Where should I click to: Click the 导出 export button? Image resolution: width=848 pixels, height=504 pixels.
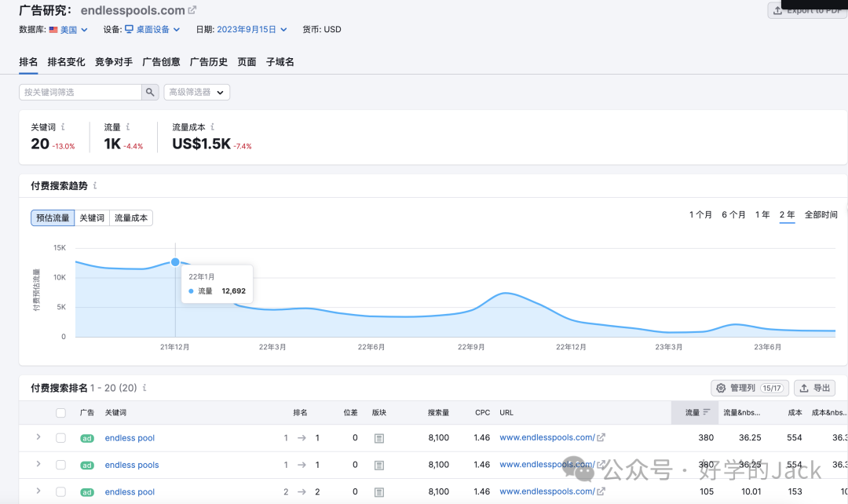[814, 388]
